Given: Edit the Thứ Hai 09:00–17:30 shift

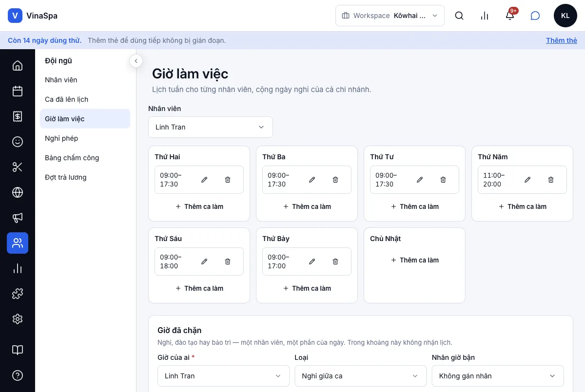Looking at the screenshot, I should pyautogui.click(x=204, y=180).
